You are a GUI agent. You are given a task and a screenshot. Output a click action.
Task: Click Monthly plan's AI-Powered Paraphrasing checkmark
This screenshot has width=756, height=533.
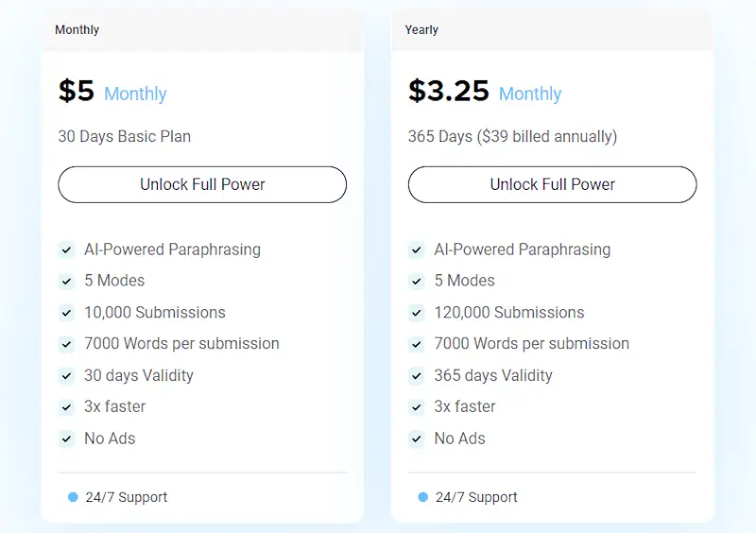point(66,250)
